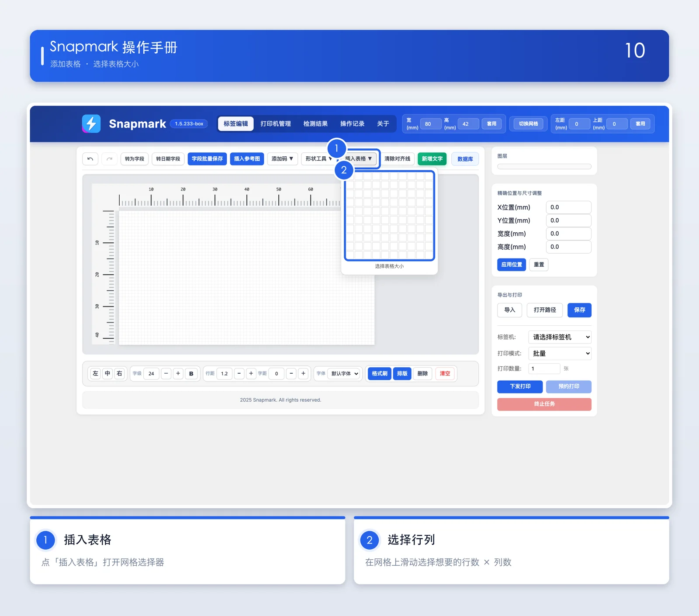Click the 转为字段 button
This screenshot has height=616, width=699.
135,159
